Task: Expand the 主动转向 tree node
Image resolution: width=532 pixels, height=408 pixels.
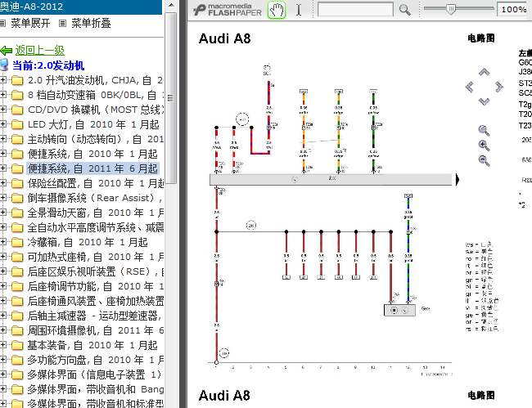Action: (x=2, y=139)
